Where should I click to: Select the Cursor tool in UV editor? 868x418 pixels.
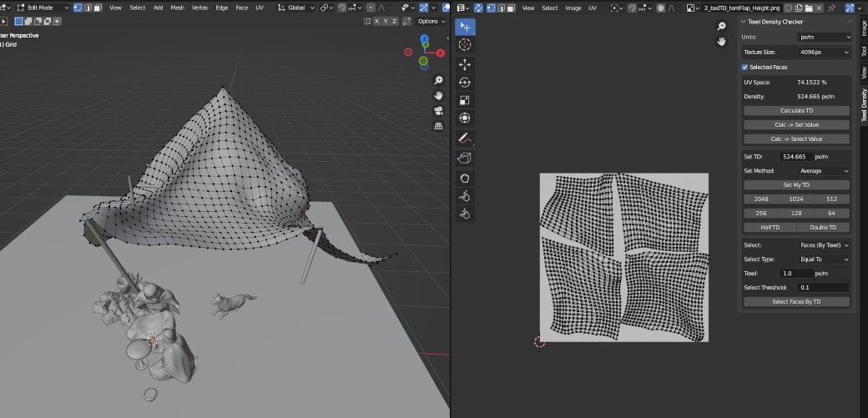click(465, 45)
